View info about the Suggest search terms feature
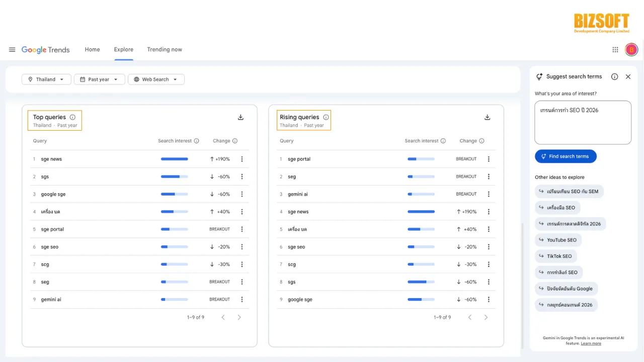The width and height of the screenshot is (644, 362). point(614,76)
